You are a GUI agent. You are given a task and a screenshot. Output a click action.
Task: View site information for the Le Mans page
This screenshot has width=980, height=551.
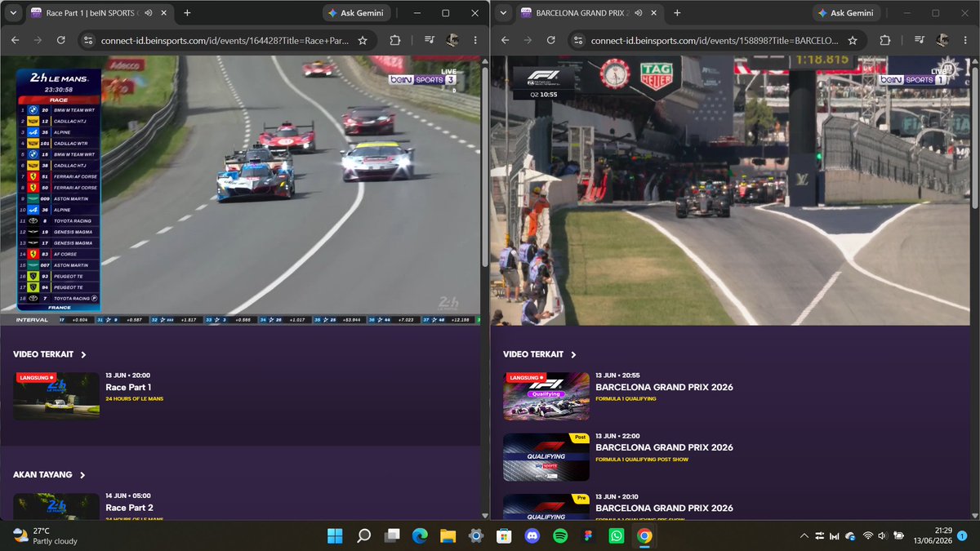tap(88, 40)
